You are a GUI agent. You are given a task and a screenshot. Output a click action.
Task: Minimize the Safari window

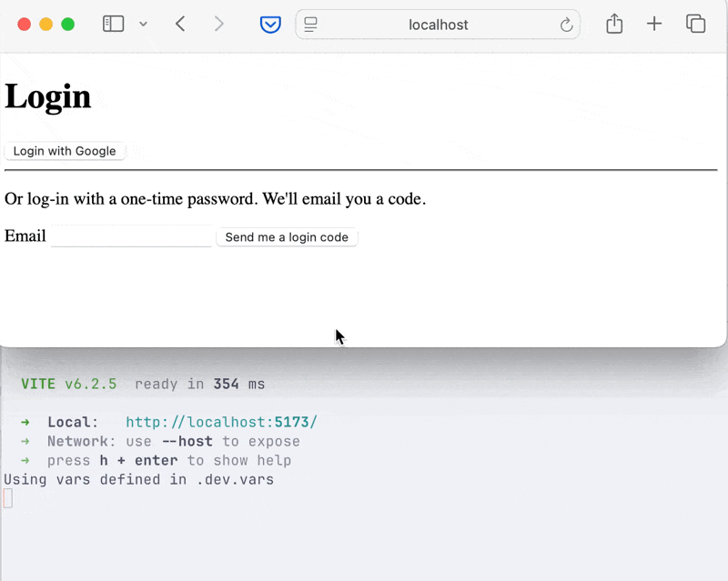[46, 25]
